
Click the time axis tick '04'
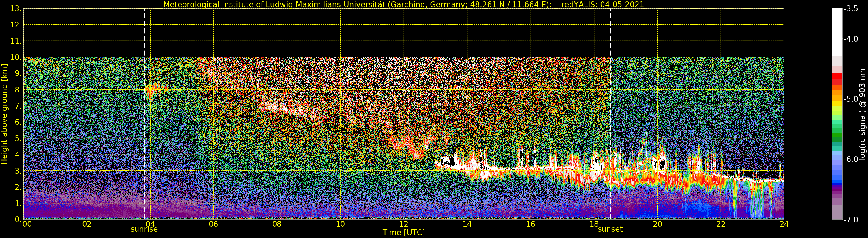tap(150, 224)
